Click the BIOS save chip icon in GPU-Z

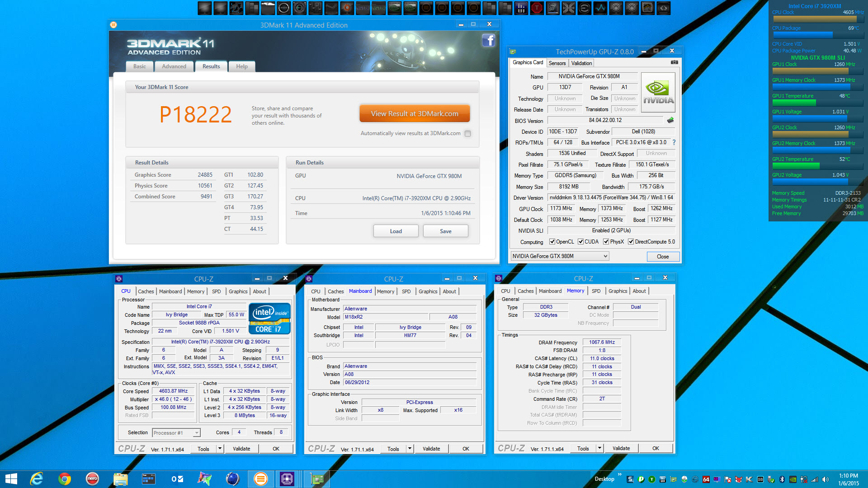(x=670, y=120)
